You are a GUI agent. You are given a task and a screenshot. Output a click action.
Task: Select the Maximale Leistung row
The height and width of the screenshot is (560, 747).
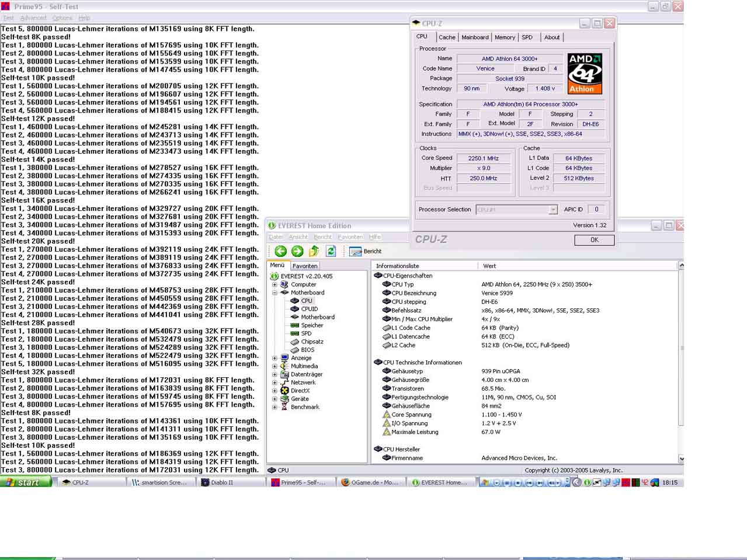[x=524, y=432]
